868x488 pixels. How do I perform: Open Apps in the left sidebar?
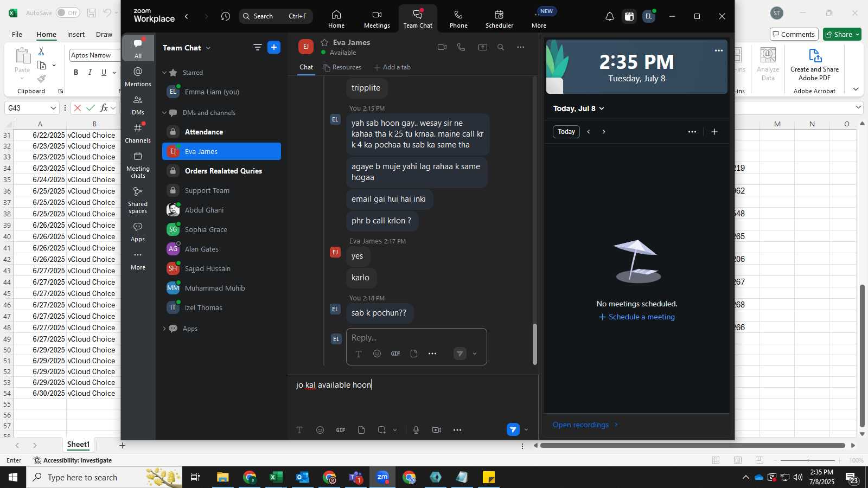[138, 232]
